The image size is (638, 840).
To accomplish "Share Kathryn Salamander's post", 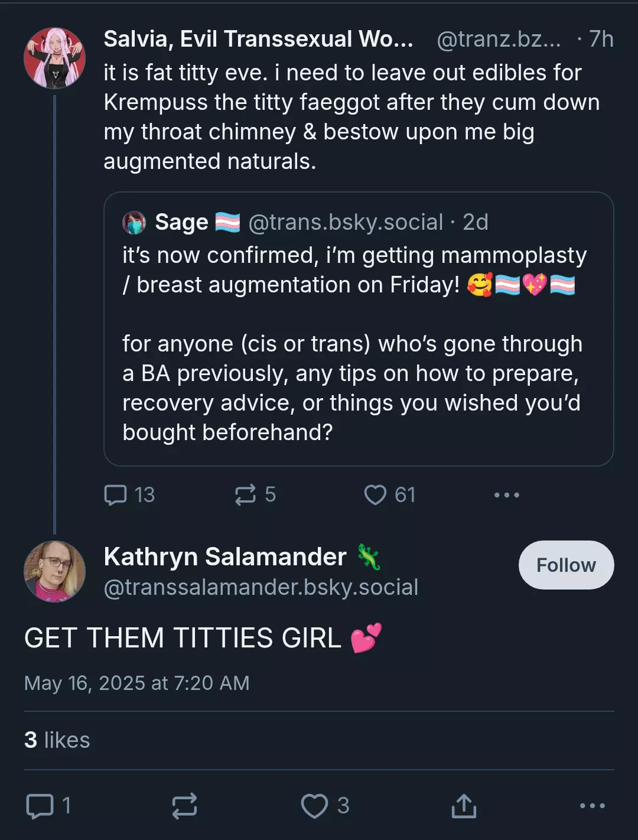I will tap(464, 806).
